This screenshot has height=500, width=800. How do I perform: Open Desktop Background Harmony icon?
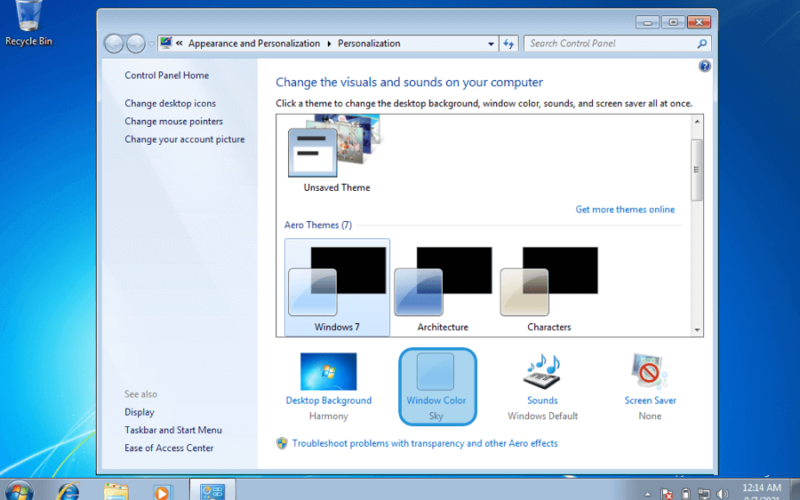[329, 371]
